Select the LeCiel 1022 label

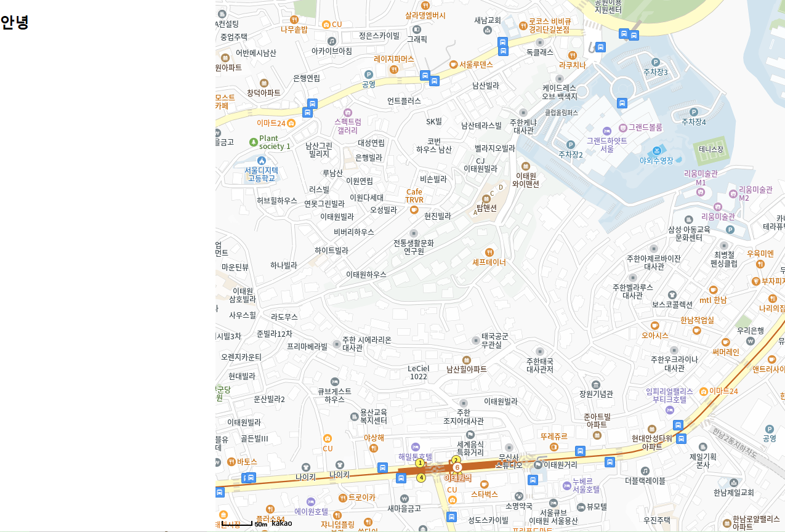(418, 373)
